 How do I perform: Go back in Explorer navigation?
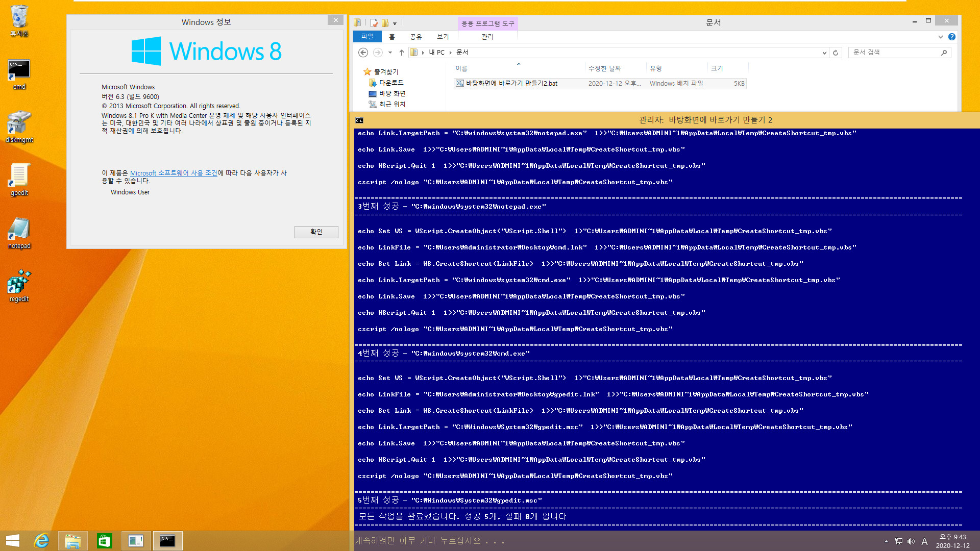pos(363,53)
